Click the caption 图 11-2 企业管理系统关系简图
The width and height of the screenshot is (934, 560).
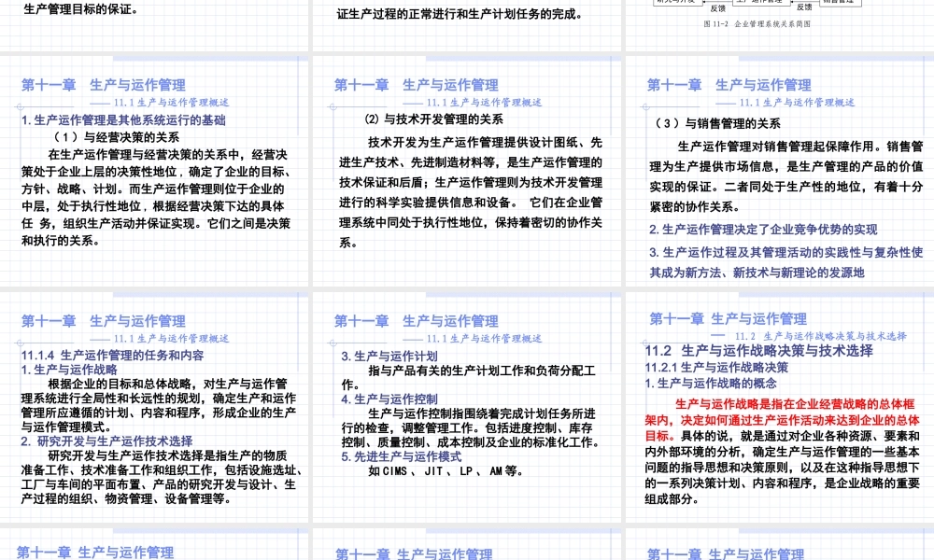[x=757, y=24]
